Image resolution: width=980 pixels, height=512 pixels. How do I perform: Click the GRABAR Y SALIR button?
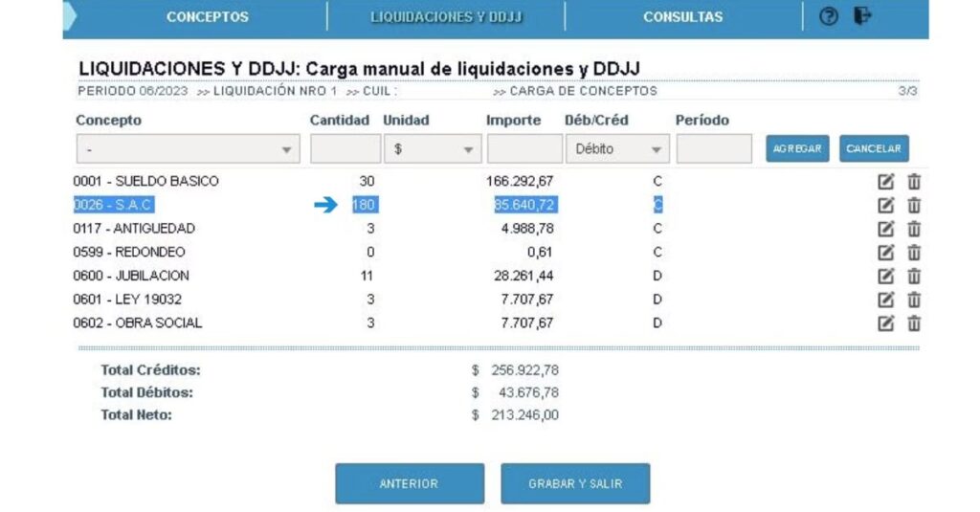[575, 483]
